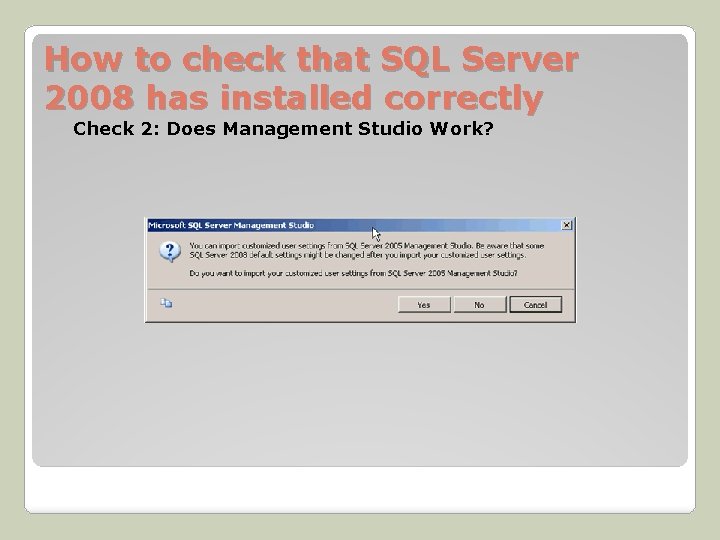Click the copy message icon in the dialog
720x540 pixels.
click(x=166, y=303)
